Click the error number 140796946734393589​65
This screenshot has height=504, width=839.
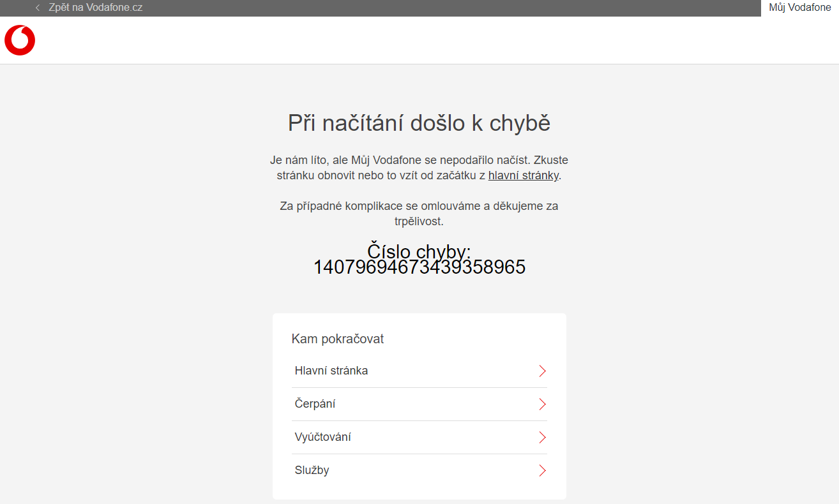click(419, 267)
